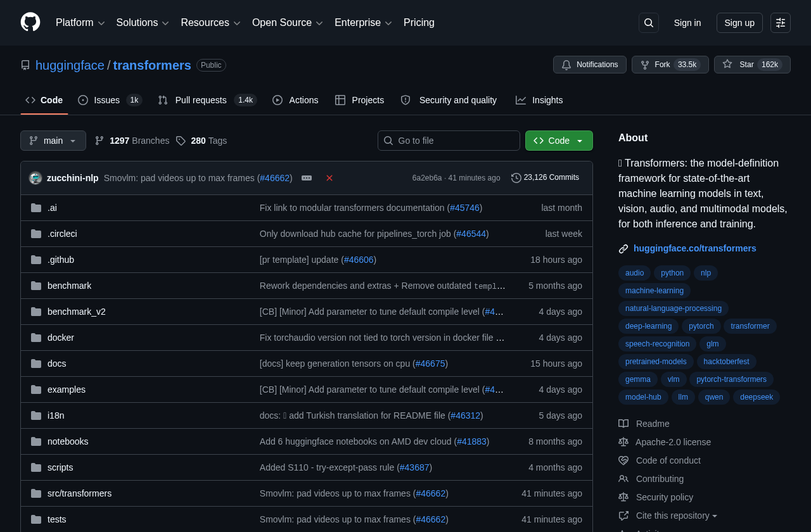Switch to the Pull requests tab

207,100
